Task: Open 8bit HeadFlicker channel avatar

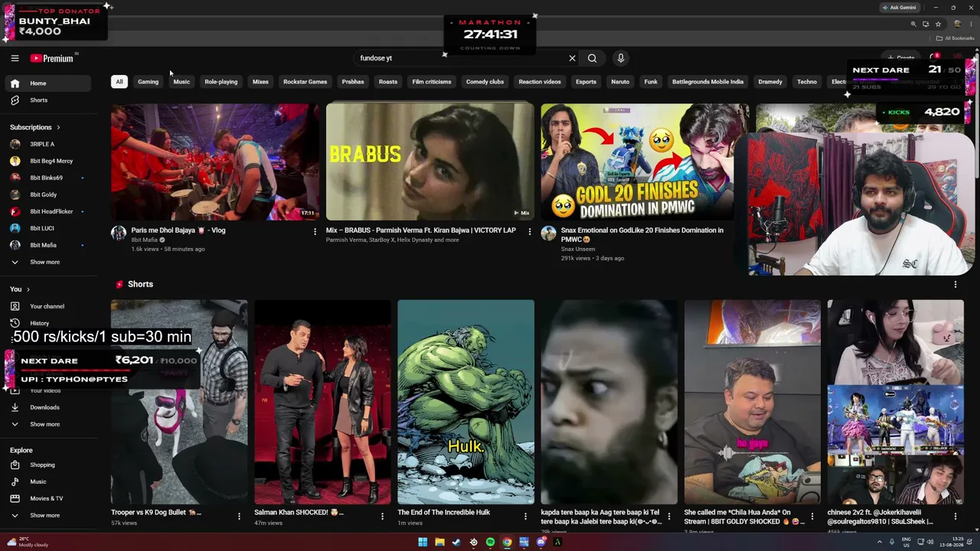Action: [x=15, y=211]
